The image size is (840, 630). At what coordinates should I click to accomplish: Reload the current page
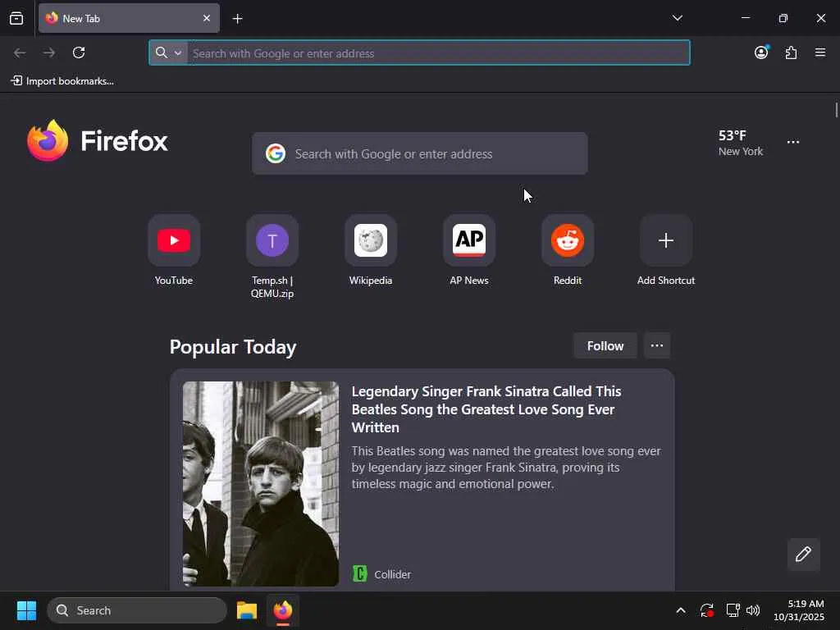pos(79,52)
